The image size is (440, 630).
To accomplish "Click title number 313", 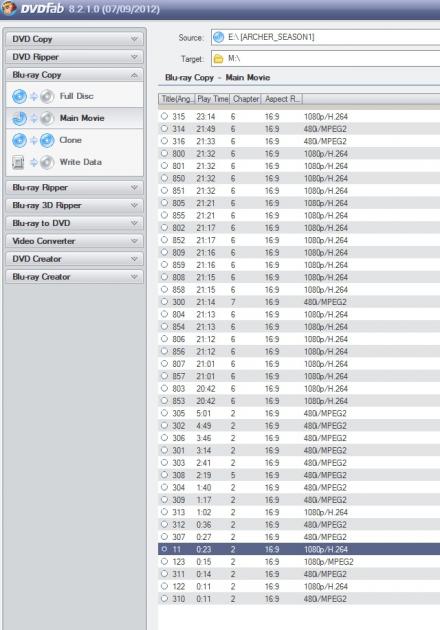I will [x=179, y=512].
